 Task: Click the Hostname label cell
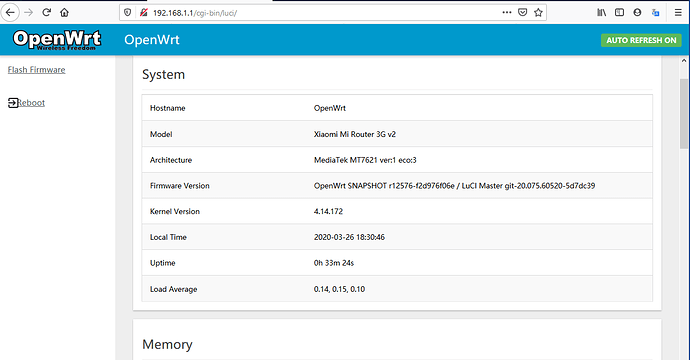[167, 108]
